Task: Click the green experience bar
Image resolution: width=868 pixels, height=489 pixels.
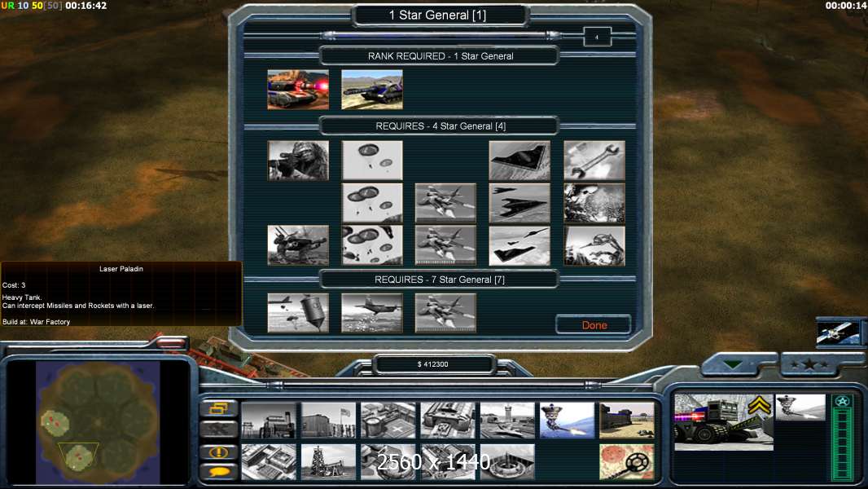Action: pyautogui.click(x=842, y=445)
